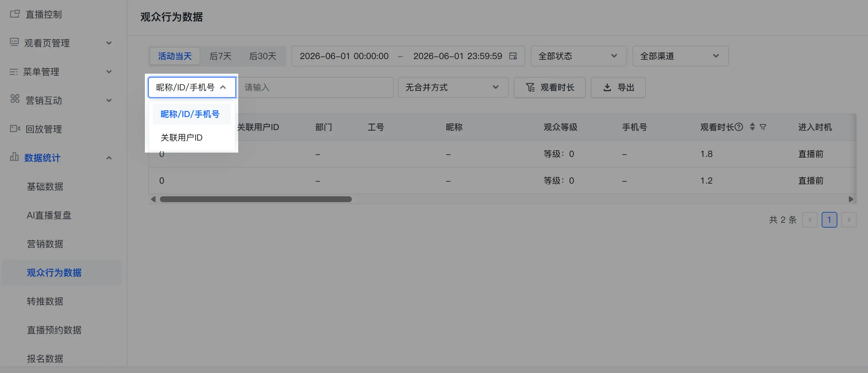Expand the 营销互动 menu chevron
The height and width of the screenshot is (373, 868).
pyautogui.click(x=109, y=100)
